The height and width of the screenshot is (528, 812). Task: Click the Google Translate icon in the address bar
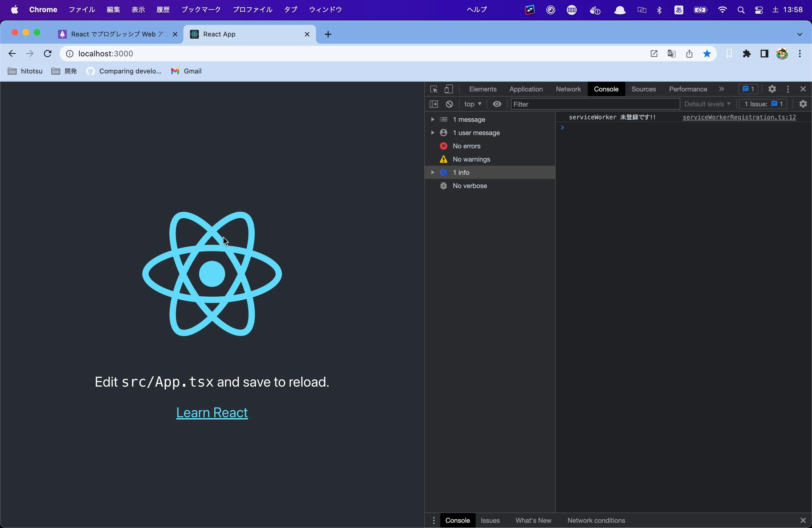coord(671,54)
